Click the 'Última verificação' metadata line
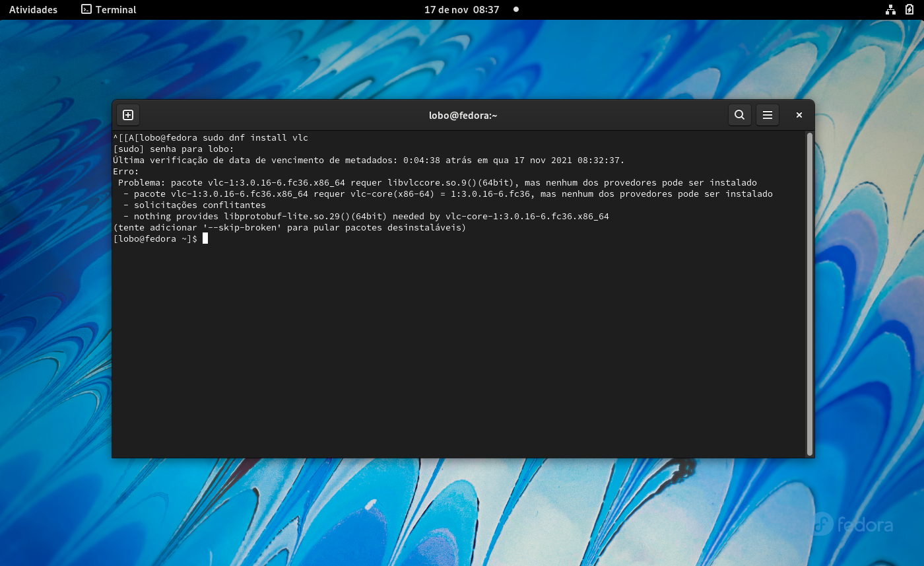 (x=369, y=160)
